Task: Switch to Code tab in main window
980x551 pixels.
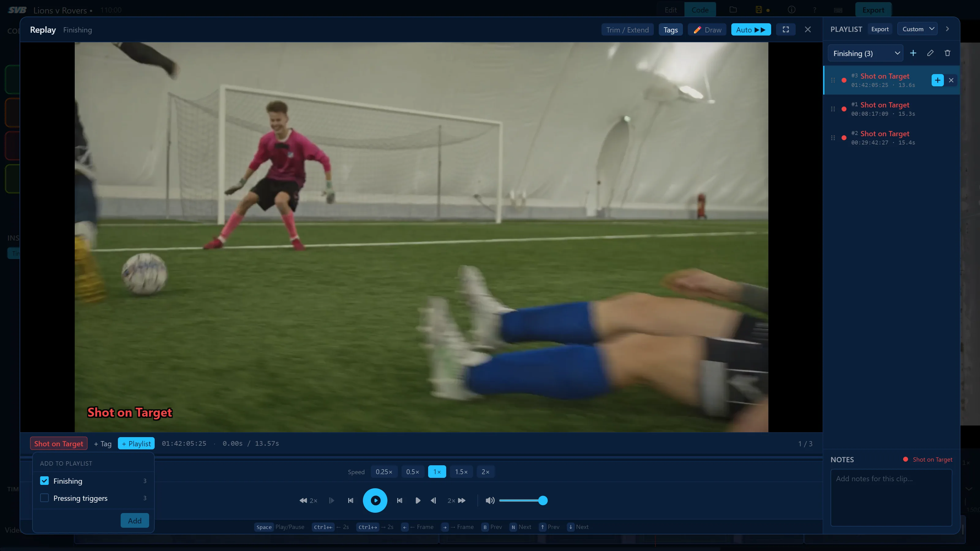Action: point(700,10)
